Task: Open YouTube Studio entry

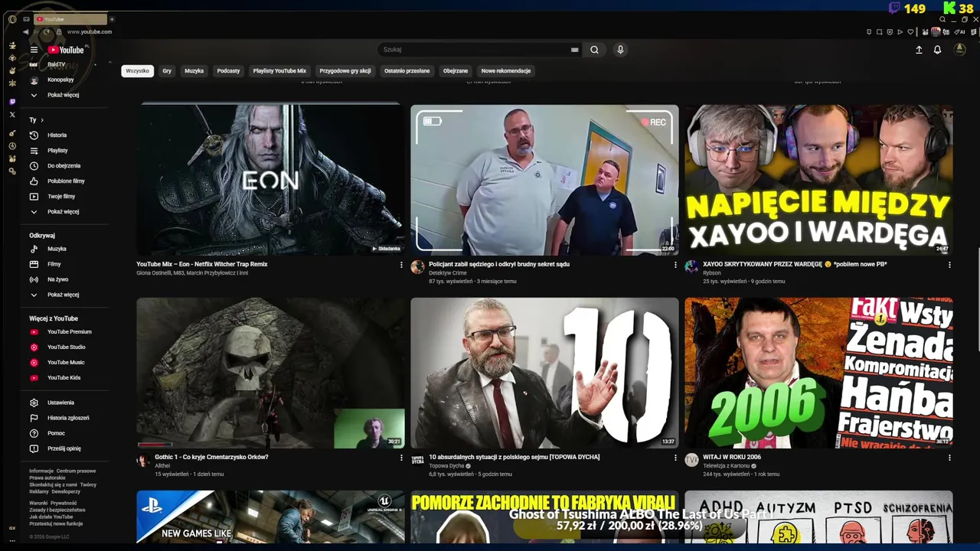Action: tap(65, 347)
